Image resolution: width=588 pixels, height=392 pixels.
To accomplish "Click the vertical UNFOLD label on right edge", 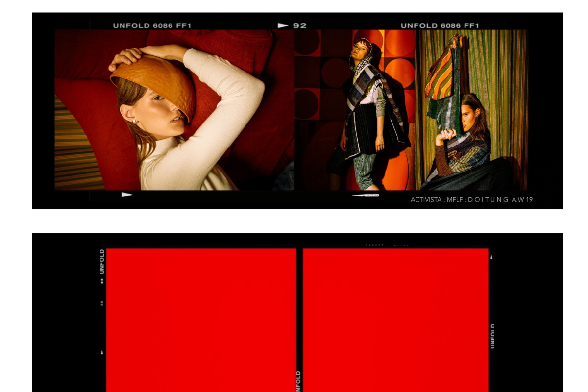I will click(x=492, y=336).
